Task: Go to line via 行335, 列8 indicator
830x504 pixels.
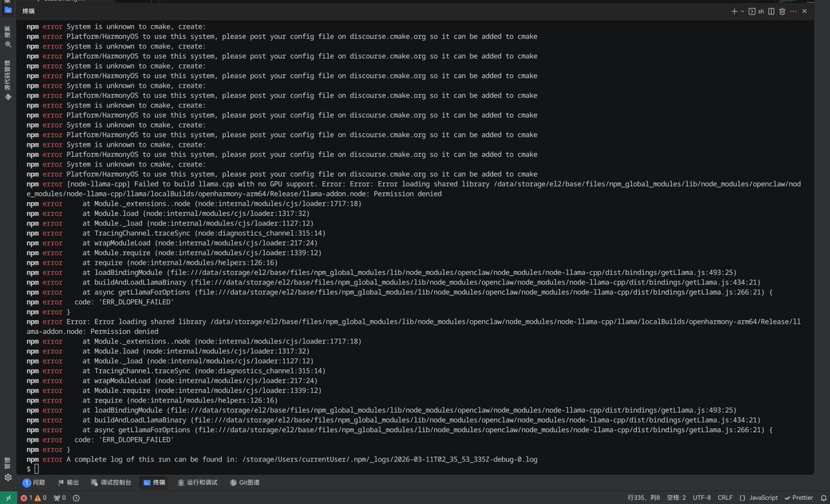Action: click(644, 498)
